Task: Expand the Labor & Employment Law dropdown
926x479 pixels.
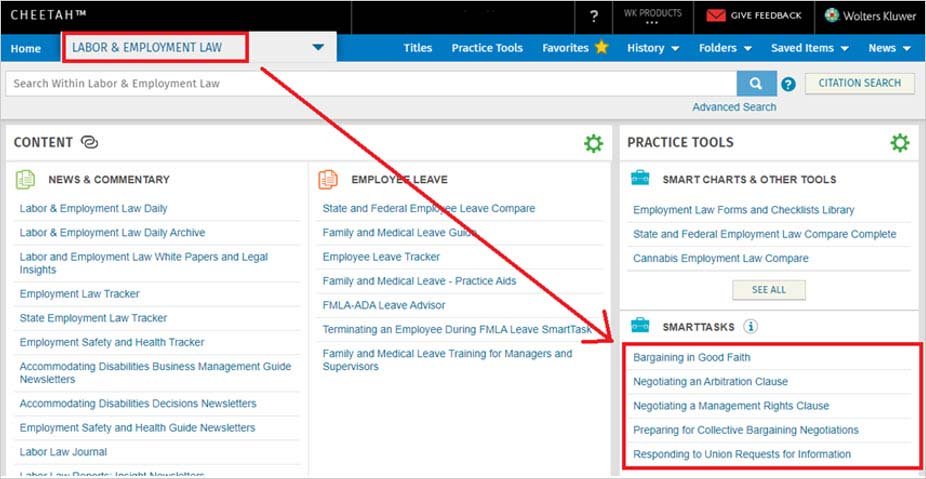Action: pos(318,47)
